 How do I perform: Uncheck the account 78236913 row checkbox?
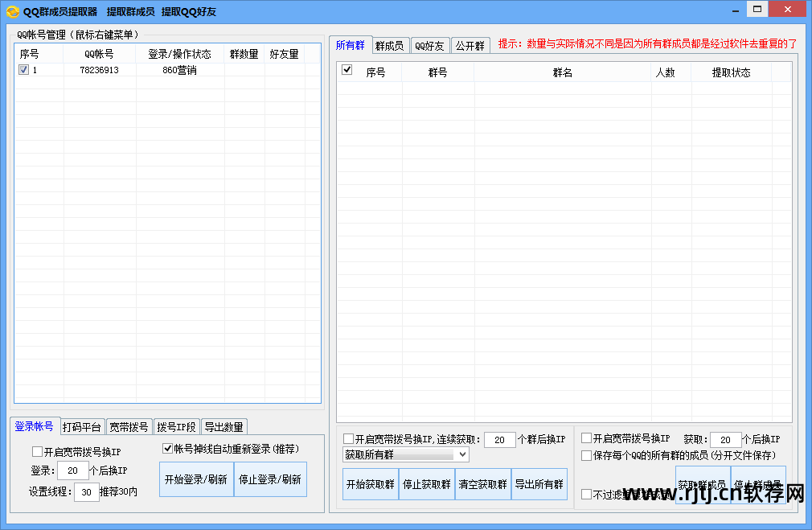23,70
